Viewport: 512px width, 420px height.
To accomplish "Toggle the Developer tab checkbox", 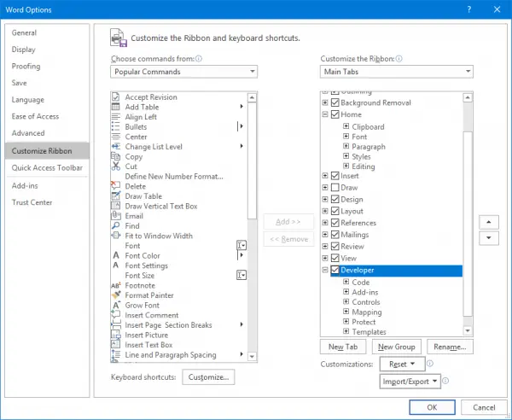I will 335,270.
